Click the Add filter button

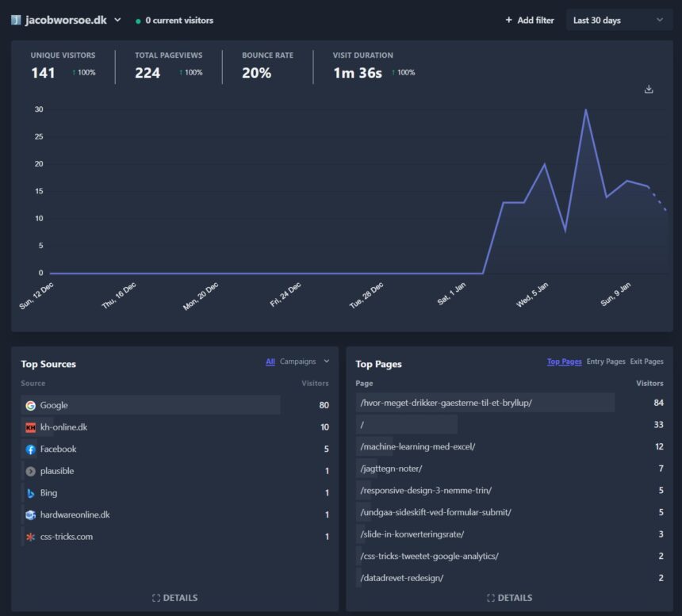click(x=530, y=20)
